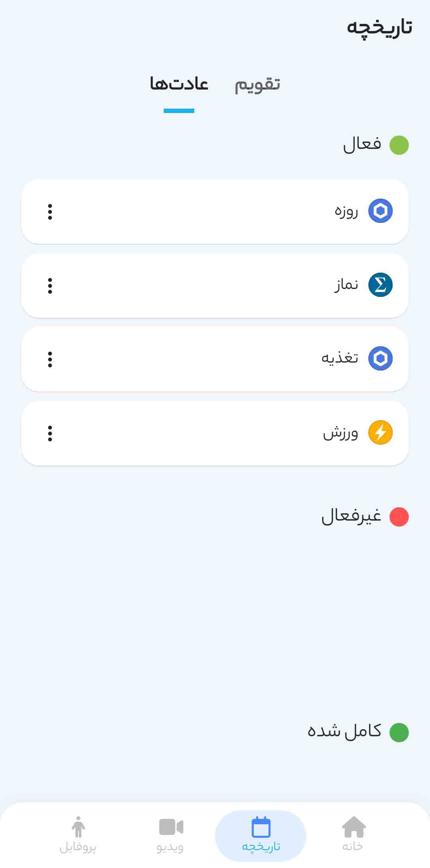Switch to the تقویم tab
This screenshot has width=430, height=868.
257,84
